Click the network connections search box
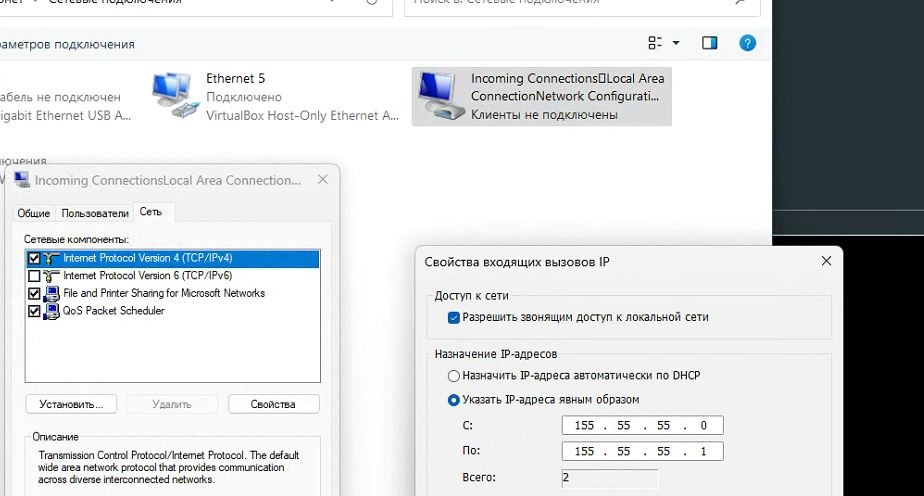Screen dimensions: 924x496 582,5
